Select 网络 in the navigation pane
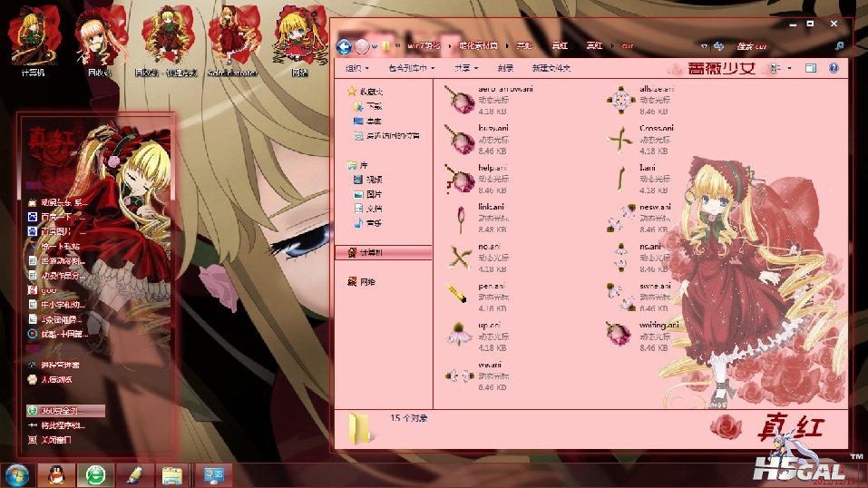 click(x=362, y=282)
